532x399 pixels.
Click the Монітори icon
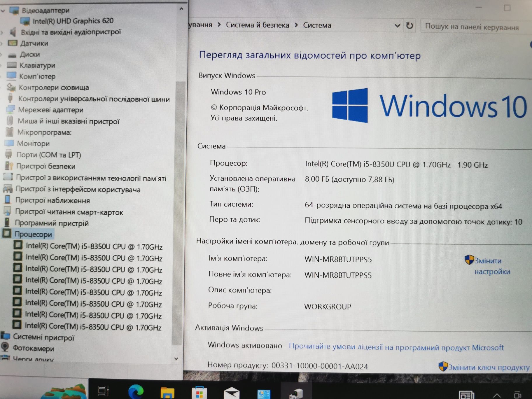[9, 143]
